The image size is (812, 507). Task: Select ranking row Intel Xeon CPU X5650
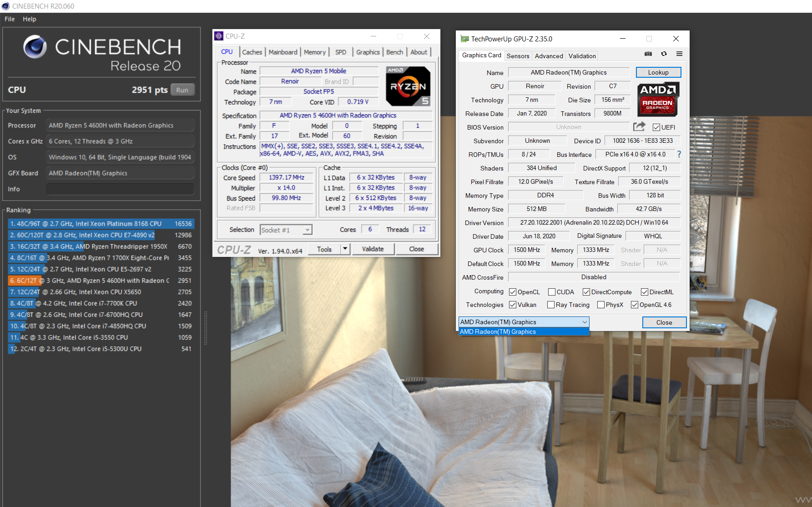click(x=101, y=292)
